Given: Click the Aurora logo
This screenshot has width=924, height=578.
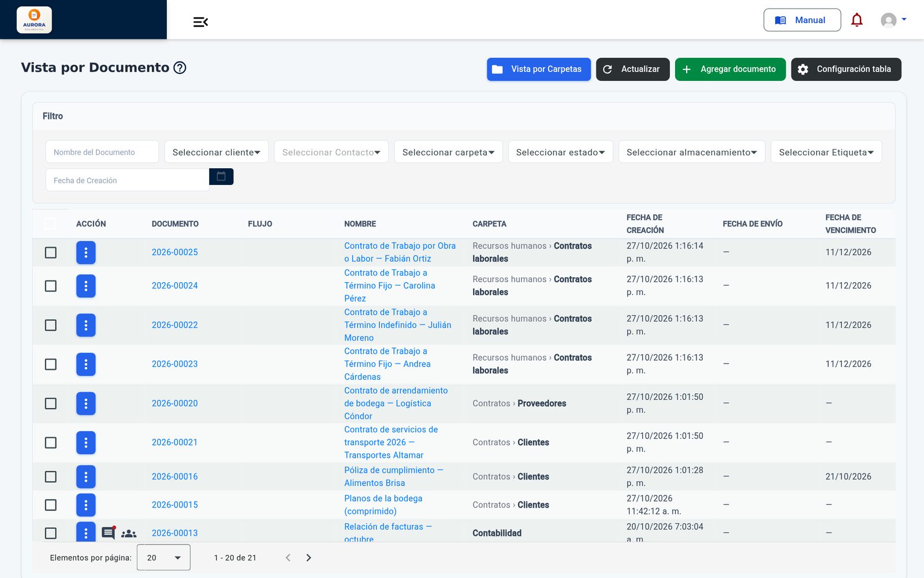Looking at the screenshot, I should click(34, 20).
